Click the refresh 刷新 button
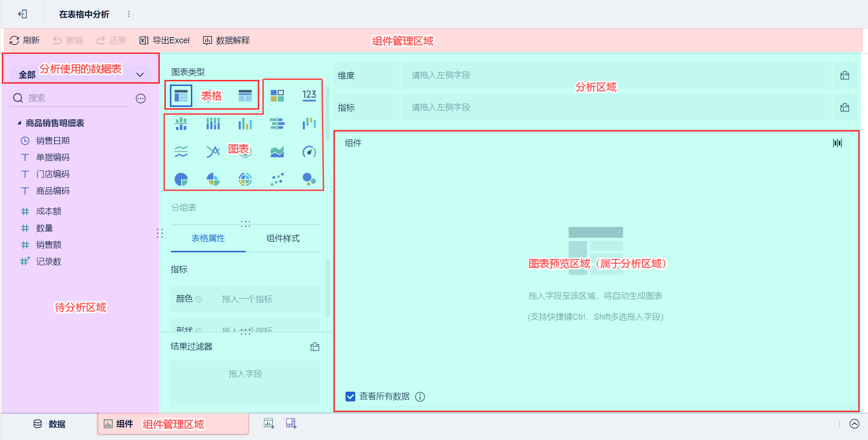 pos(25,40)
